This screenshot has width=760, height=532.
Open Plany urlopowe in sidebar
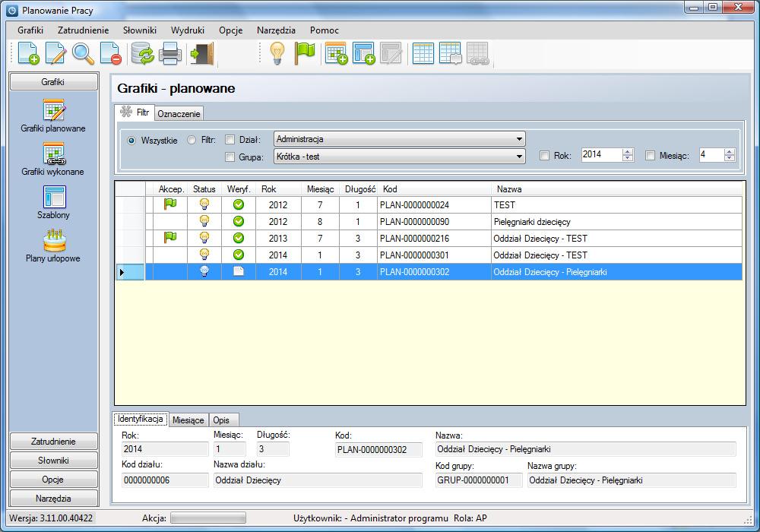53,245
